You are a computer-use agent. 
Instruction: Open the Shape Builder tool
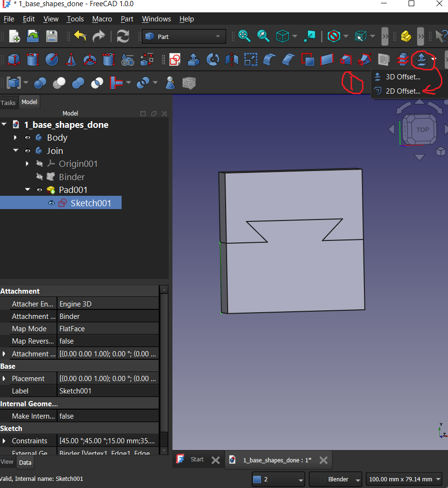(x=146, y=59)
